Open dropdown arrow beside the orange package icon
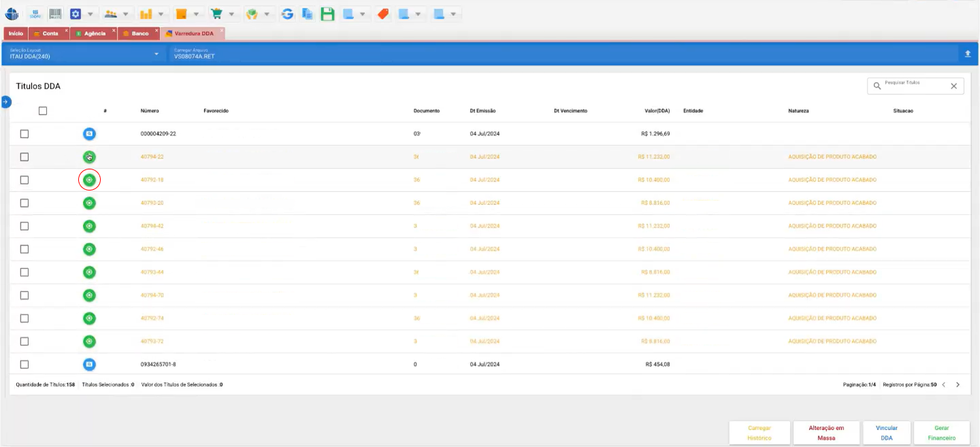Screen dimensions: 980x447 [x=196, y=14]
